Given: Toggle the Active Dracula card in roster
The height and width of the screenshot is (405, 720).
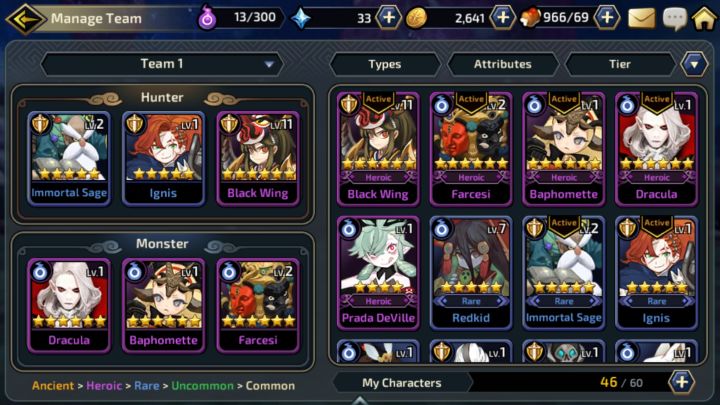Looking at the screenshot, I should click(656, 148).
